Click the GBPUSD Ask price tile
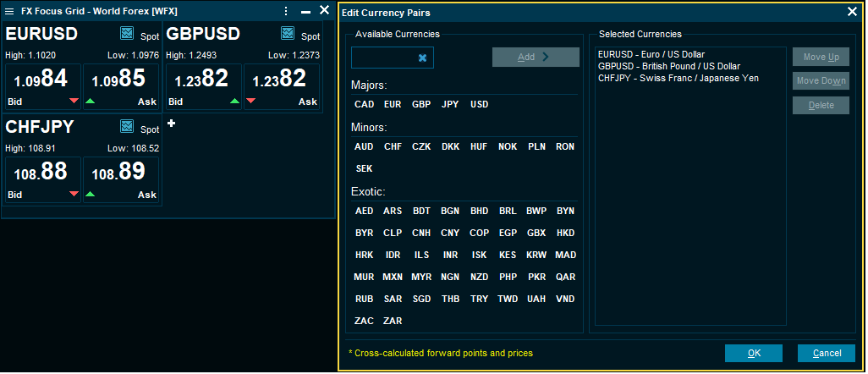 (x=283, y=86)
